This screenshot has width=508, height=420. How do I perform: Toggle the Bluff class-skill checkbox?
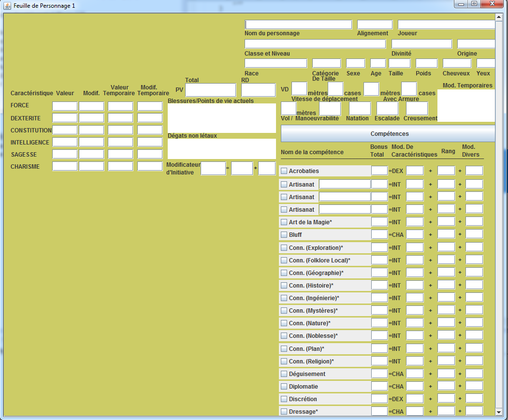(x=284, y=235)
